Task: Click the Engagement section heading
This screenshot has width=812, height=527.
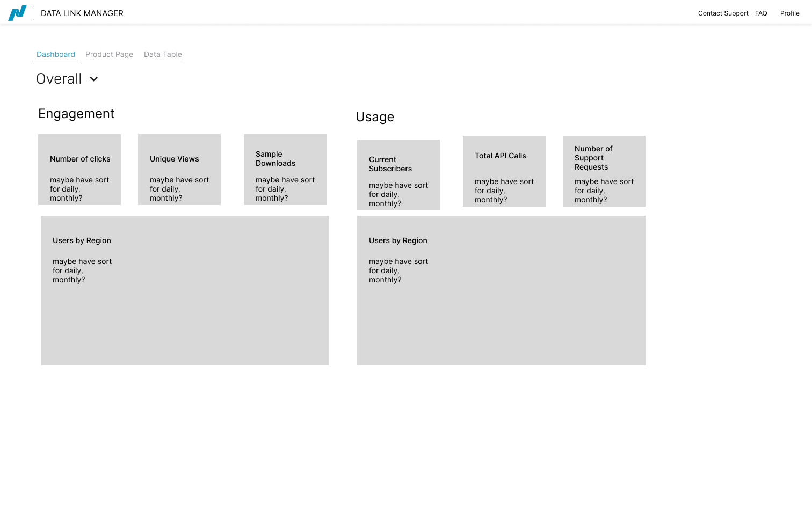Action: (76, 114)
